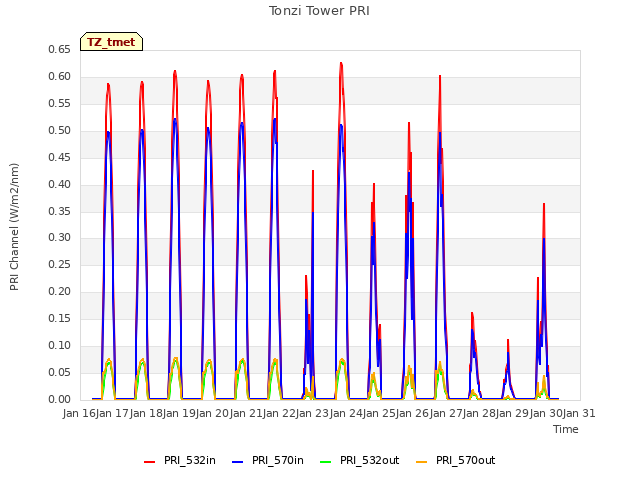Click the red peak reaching 0.60 near Jan 27
The image size is (640, 480).
pyautogui.click(x=440, y=76)
